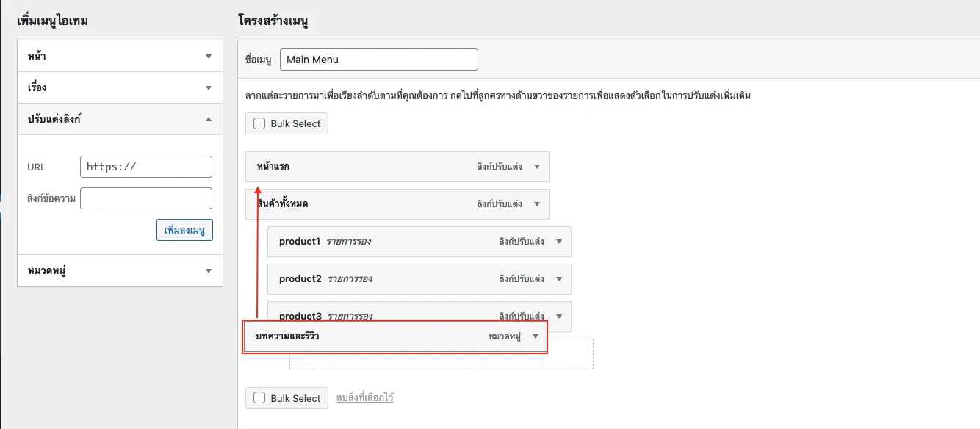Image resolution: width=980 pixels, height=429 pixels.
Task: Open the เรื่อง panel heading
Action: tap(120, 87)
